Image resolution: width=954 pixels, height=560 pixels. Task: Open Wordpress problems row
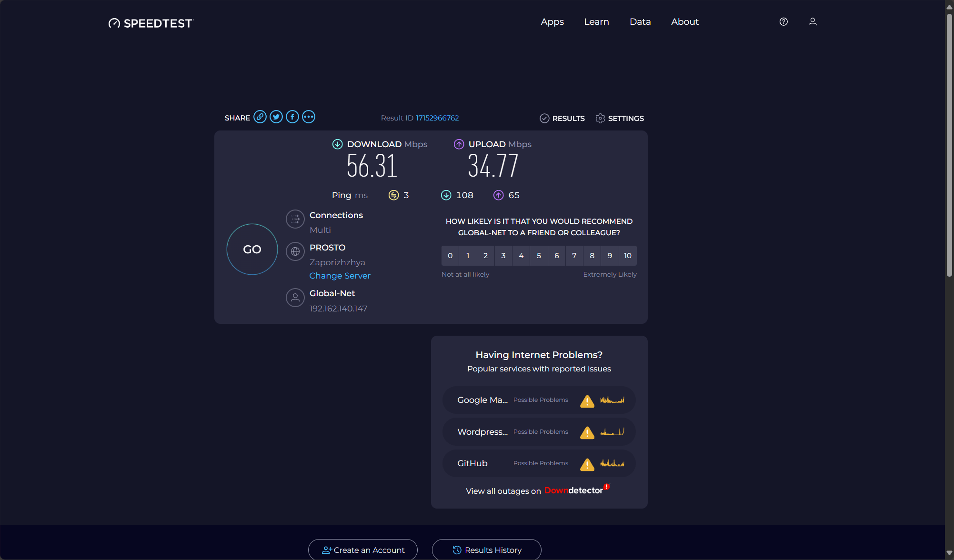pyautogui.click(x=539, y=432)
